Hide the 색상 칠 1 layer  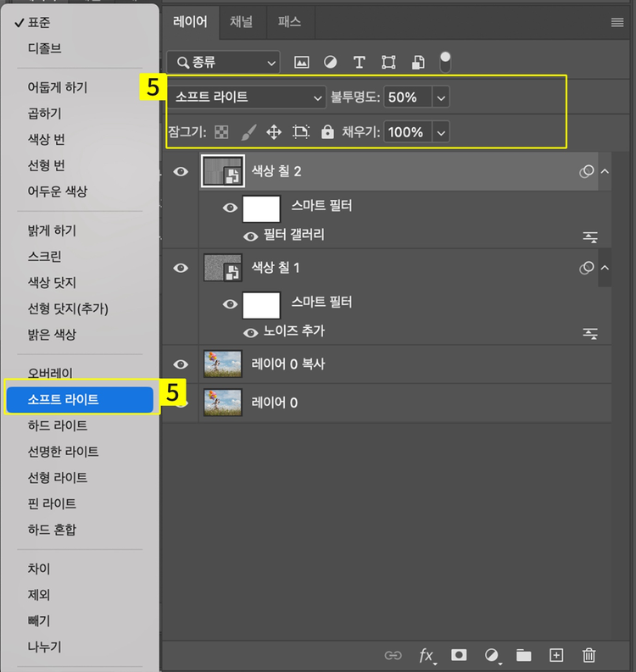click(181, 268)
